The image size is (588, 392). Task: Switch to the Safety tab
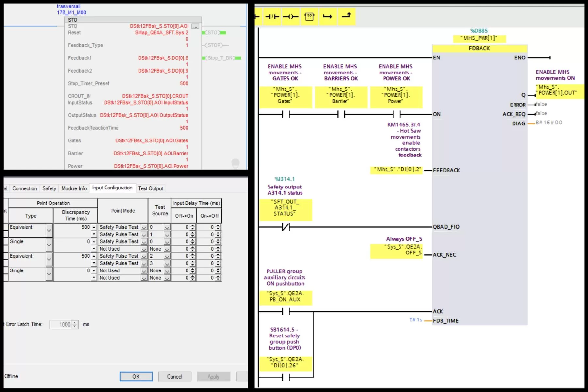49,188
